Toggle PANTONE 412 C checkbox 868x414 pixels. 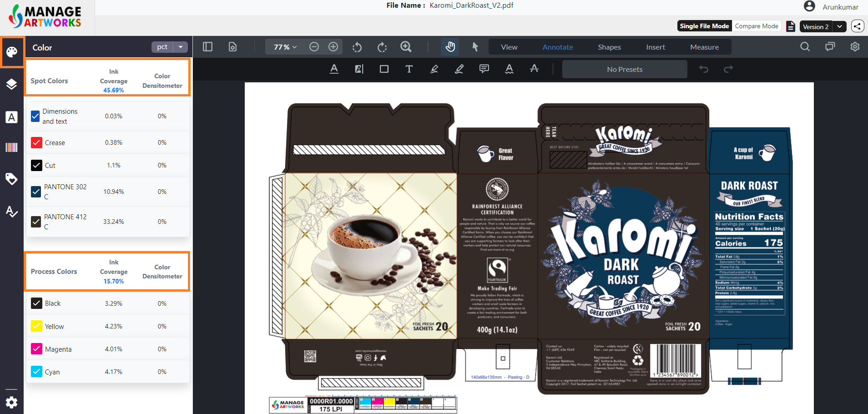[36, 222]
